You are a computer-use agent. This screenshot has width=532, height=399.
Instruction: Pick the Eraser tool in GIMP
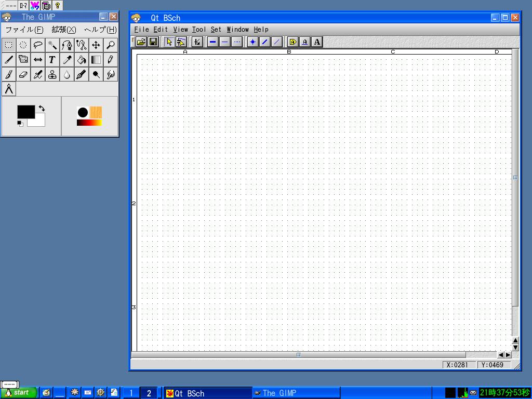[x=23, y=75]
